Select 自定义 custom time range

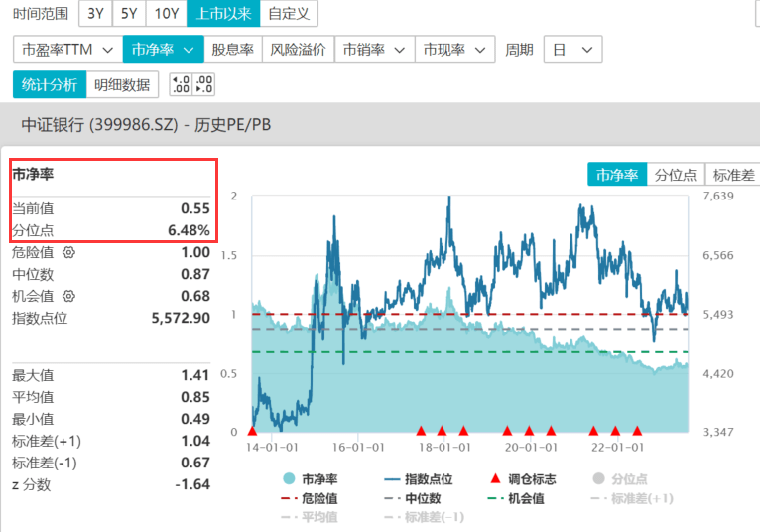[x=289, y=13]
